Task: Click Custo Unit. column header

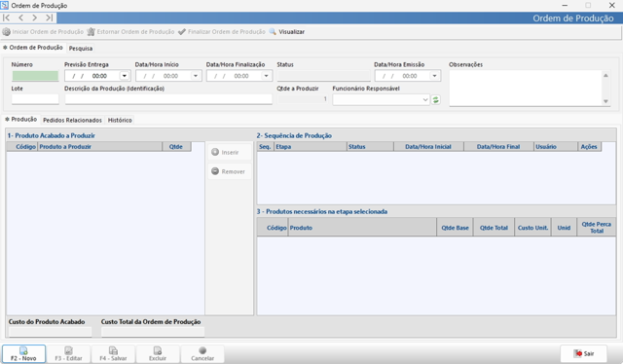Action: pyautogui.click(x=532, y=228)
